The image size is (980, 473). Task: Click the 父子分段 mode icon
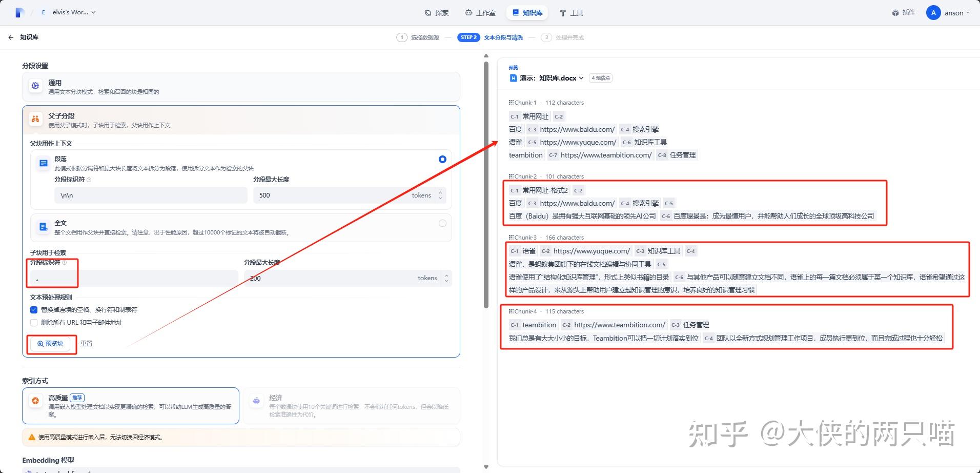click(x=35, y=120)
